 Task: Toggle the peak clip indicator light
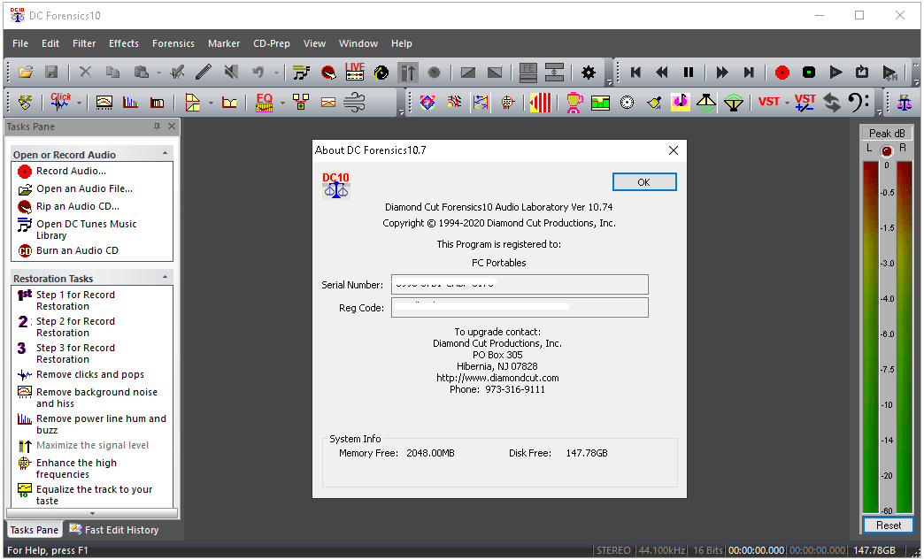(x=886, y=151)
